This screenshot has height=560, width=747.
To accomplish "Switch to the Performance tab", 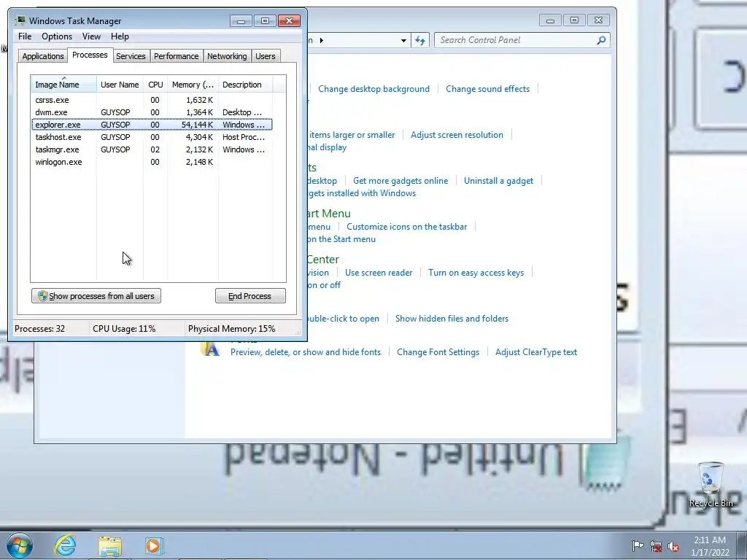I will point(176,56).
